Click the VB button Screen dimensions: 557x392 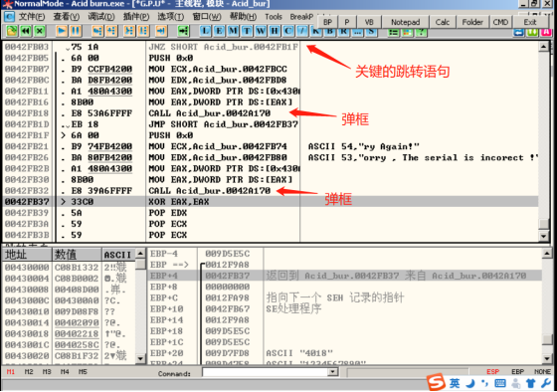point(369,22)
